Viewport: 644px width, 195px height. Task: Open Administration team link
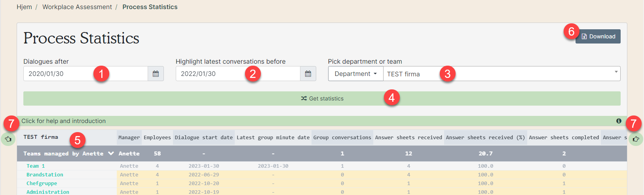pyautogui.click(x=48, y=192)
